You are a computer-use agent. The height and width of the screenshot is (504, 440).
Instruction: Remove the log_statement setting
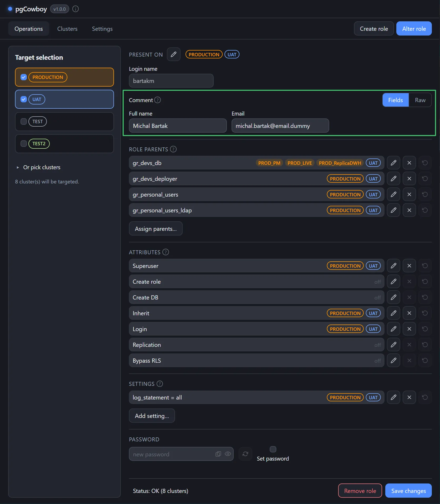[x=409, y=397]
